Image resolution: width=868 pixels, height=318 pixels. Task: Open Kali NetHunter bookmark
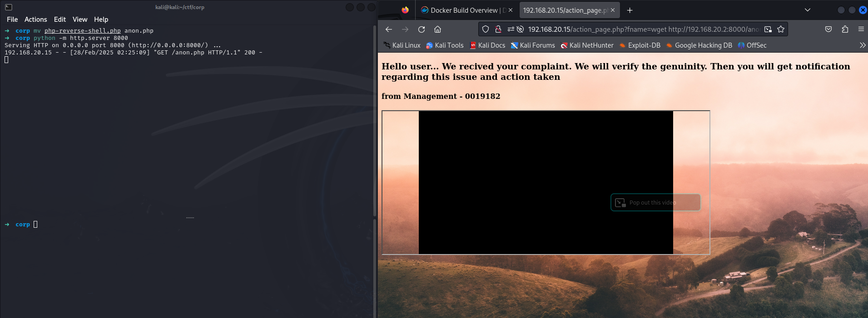pyautogui.click(x=587, y=45)
